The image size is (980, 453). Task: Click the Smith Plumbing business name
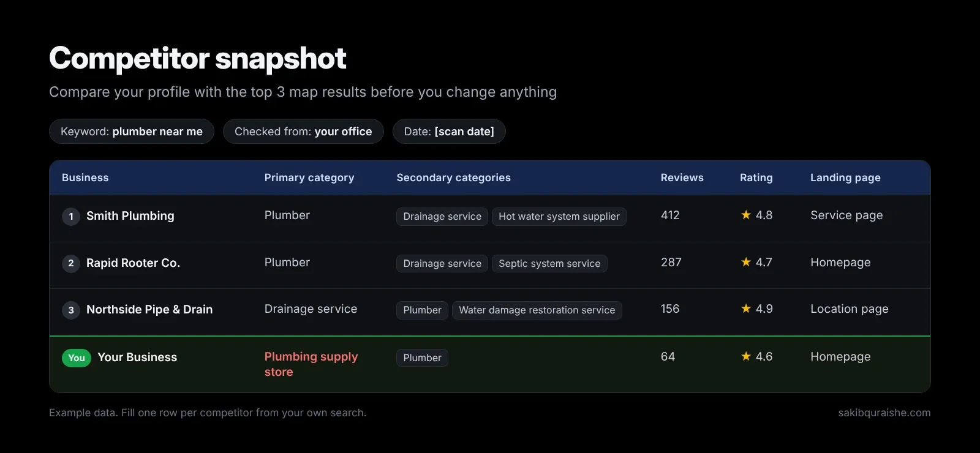point(130,215)
